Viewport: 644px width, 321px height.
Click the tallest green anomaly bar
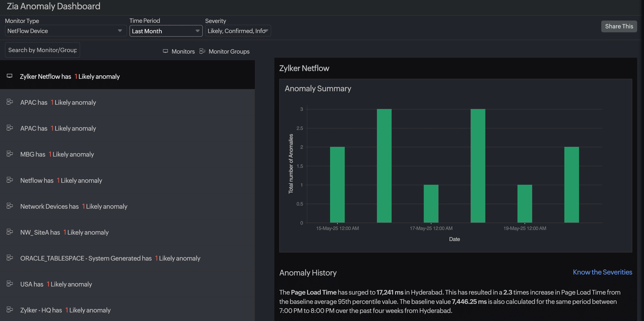(x=384, y=165)
